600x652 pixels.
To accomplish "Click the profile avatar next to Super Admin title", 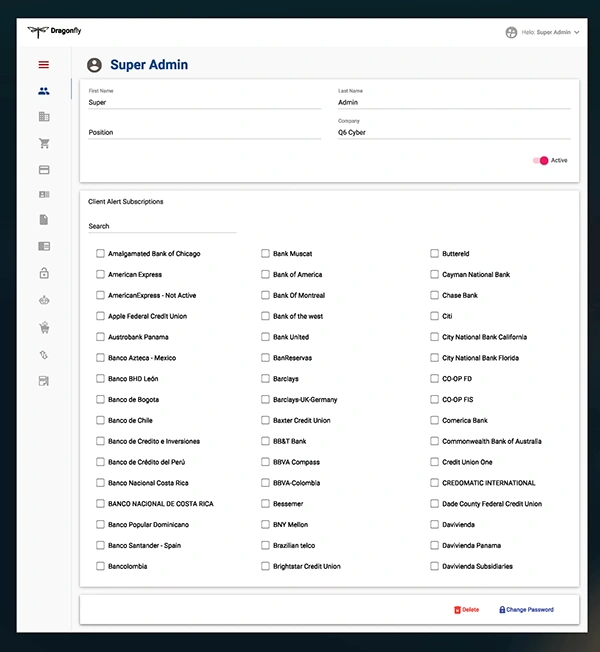I will pos(94,65).
